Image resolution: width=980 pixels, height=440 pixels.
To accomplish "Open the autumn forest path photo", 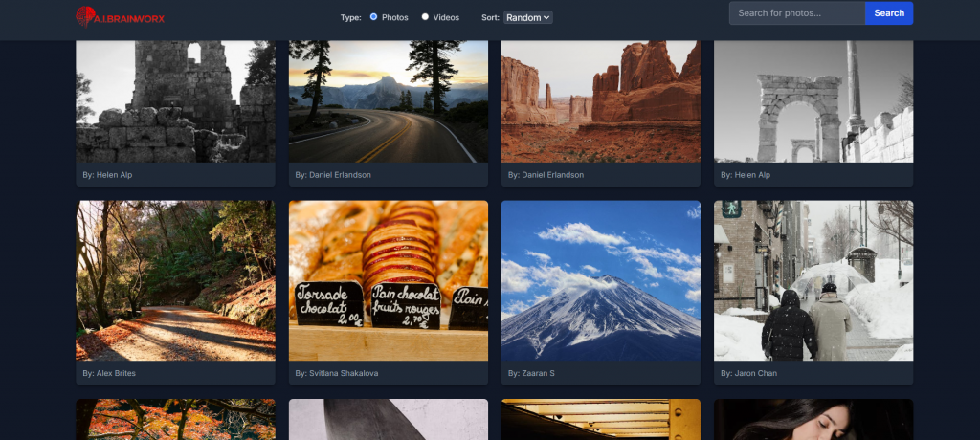I will (x=175, y=279).
